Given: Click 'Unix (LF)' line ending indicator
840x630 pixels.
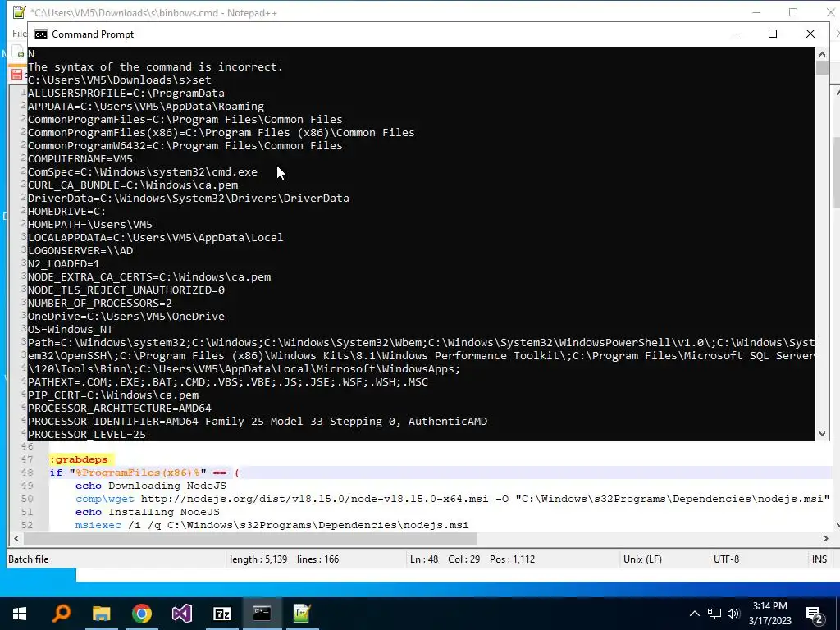Looking at the screenshot, I should pyautogui.click(x=642, y=559).
